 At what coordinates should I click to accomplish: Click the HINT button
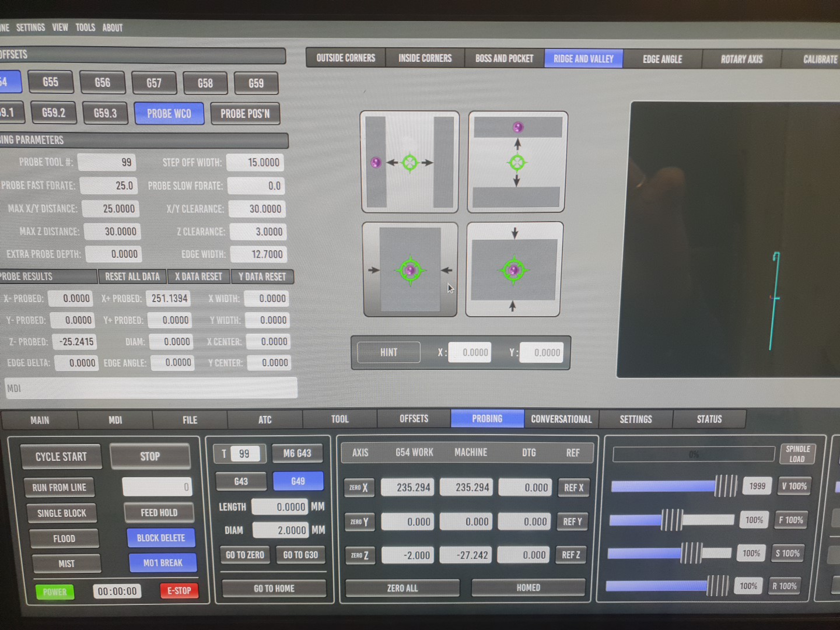click(388, 352)
